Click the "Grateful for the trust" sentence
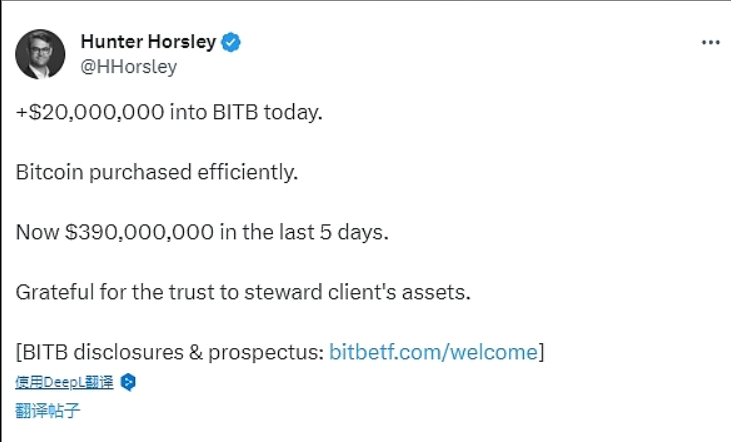Image resolution: width=731 pixels, height=442 pixels. click(x=243, y=292)
